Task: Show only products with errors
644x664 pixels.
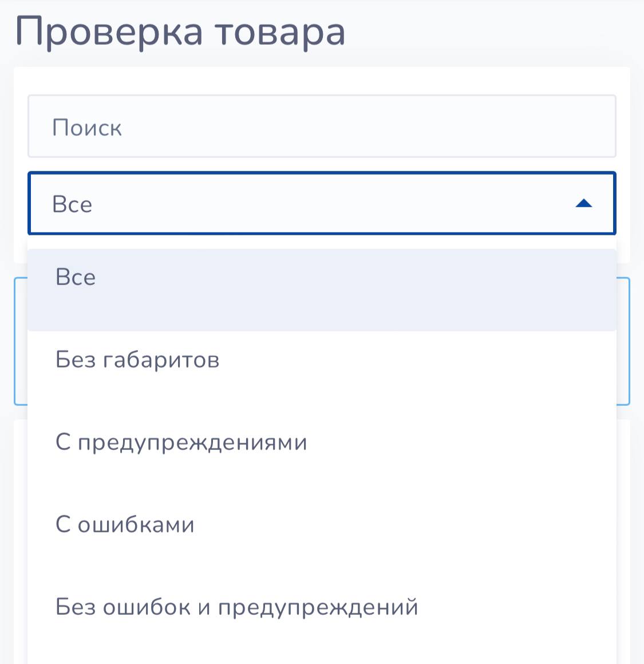Action: pos(125,525)
